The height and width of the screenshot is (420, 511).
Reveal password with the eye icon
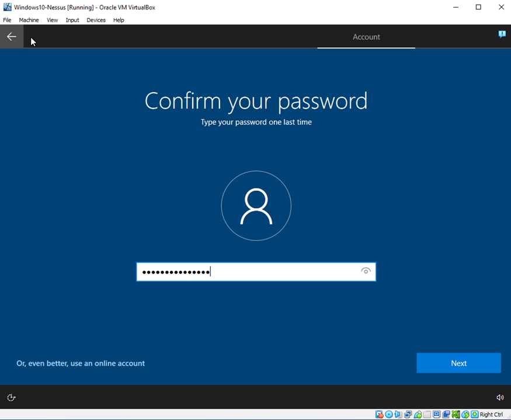(x=366, y=271)
